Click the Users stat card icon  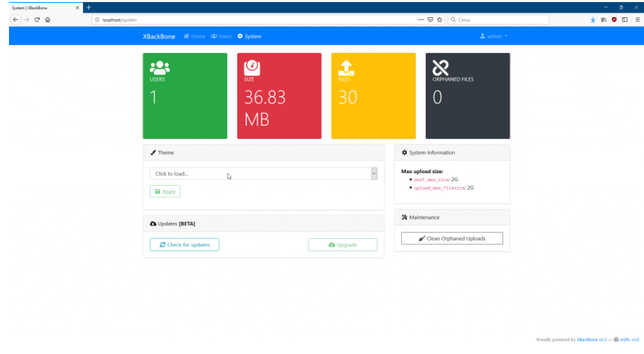[159, 68]
